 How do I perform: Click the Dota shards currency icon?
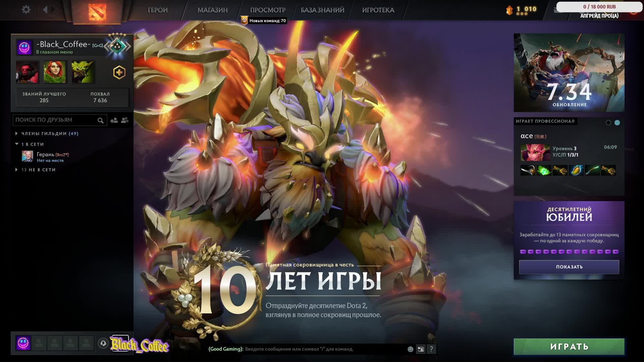click(509, 10)
